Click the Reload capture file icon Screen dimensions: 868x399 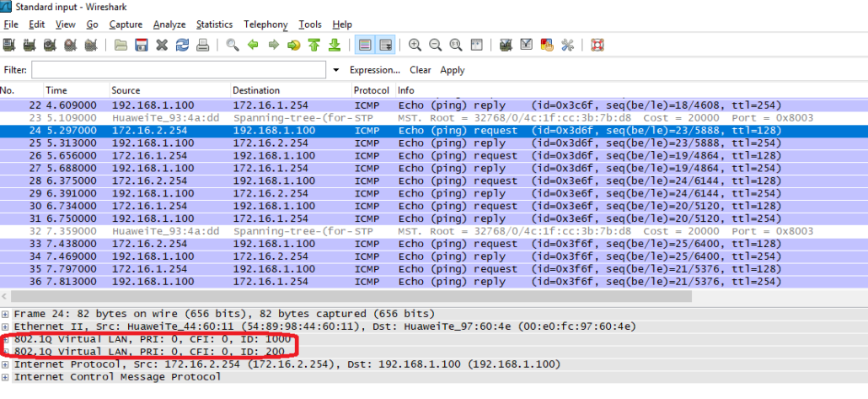pos(182,45)
